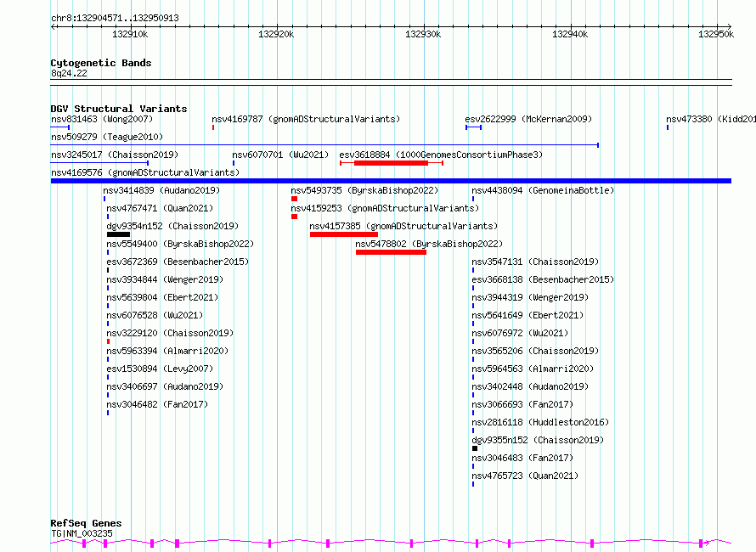
Task: Open nsv509279 (Teague2010) variant details
Action: (x=107, y=137)
